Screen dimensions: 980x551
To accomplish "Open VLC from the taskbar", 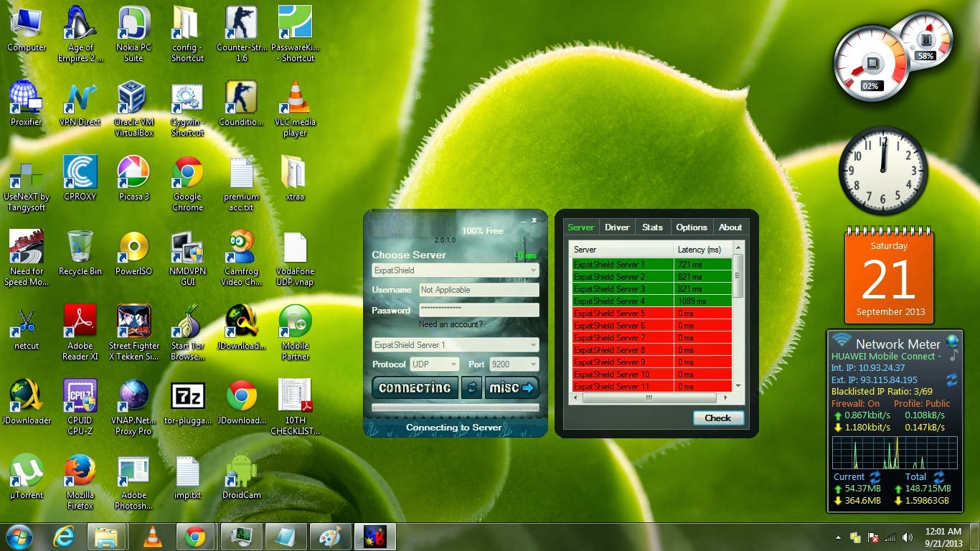I will [x=152, y=537].
